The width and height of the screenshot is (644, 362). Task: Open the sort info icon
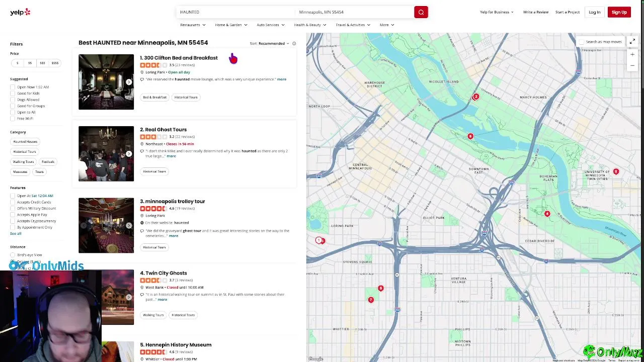pyautogui.click(x=294, y=44)
